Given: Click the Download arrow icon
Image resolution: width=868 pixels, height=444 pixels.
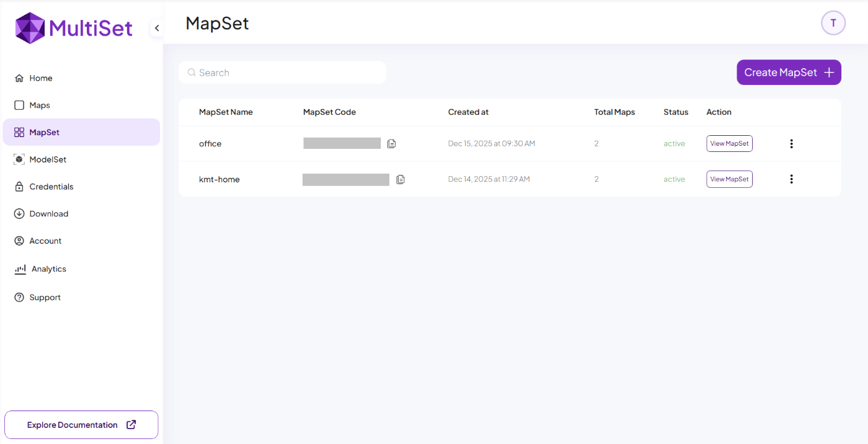Looking at the screenshot, I should pos(19,214).
